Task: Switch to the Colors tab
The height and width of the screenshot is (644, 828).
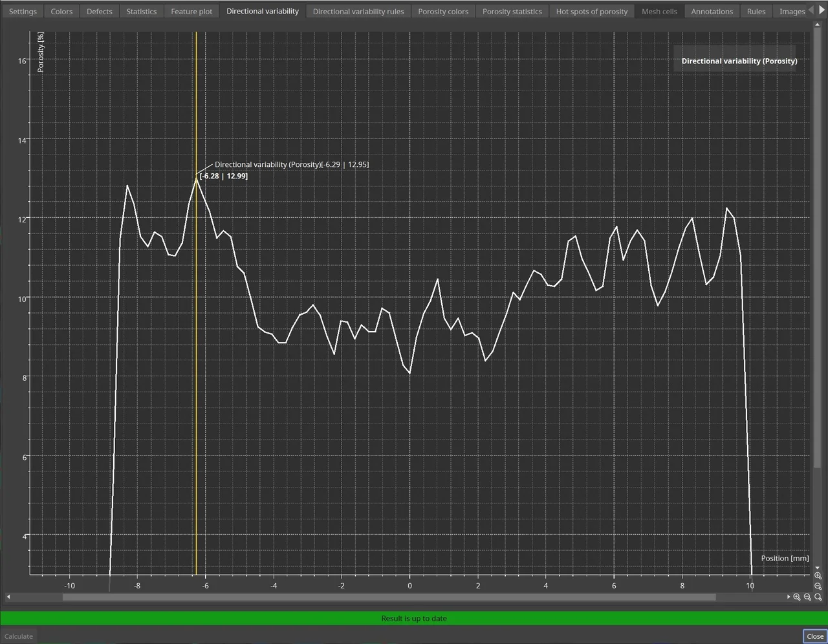Action: 61,11
